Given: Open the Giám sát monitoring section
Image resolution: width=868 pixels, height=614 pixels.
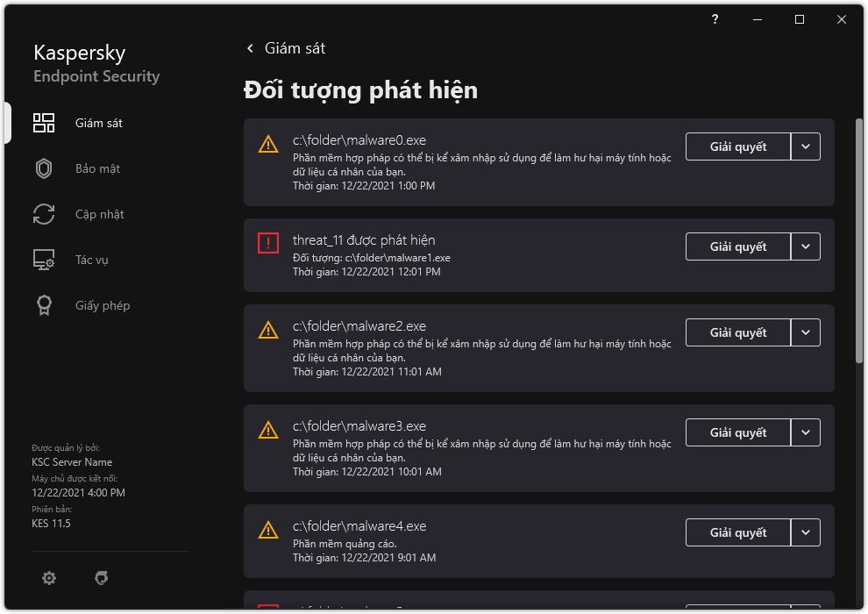Looking at the screenshot, I should click(x=97, y=123).
